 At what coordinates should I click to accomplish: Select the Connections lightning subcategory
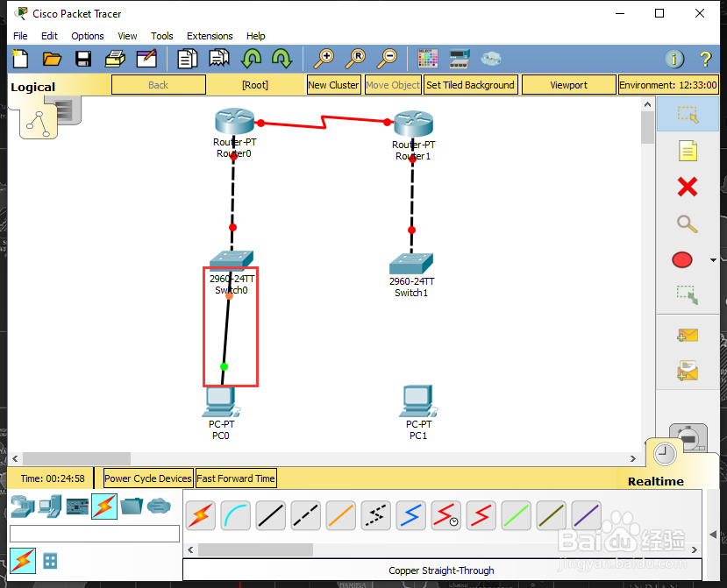(23, 561)
